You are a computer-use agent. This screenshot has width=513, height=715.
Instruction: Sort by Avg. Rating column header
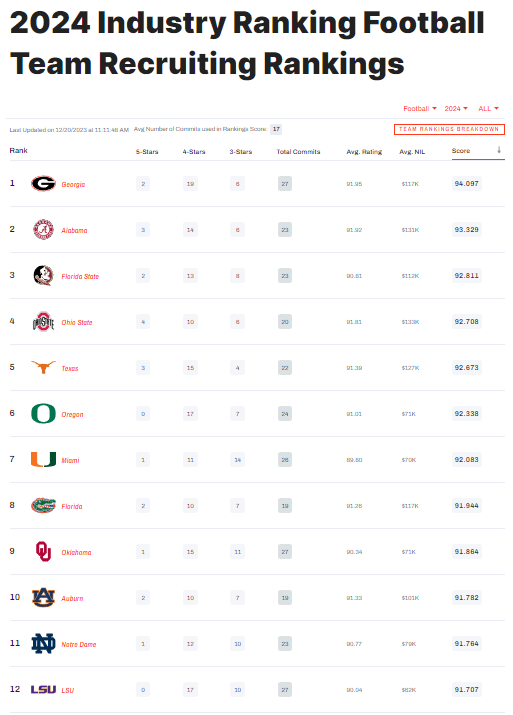[x=364, y=151]
